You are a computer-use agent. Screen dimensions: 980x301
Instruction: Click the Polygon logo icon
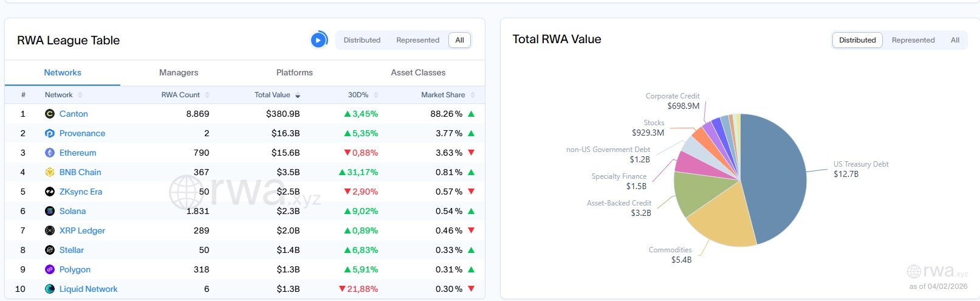50,269
